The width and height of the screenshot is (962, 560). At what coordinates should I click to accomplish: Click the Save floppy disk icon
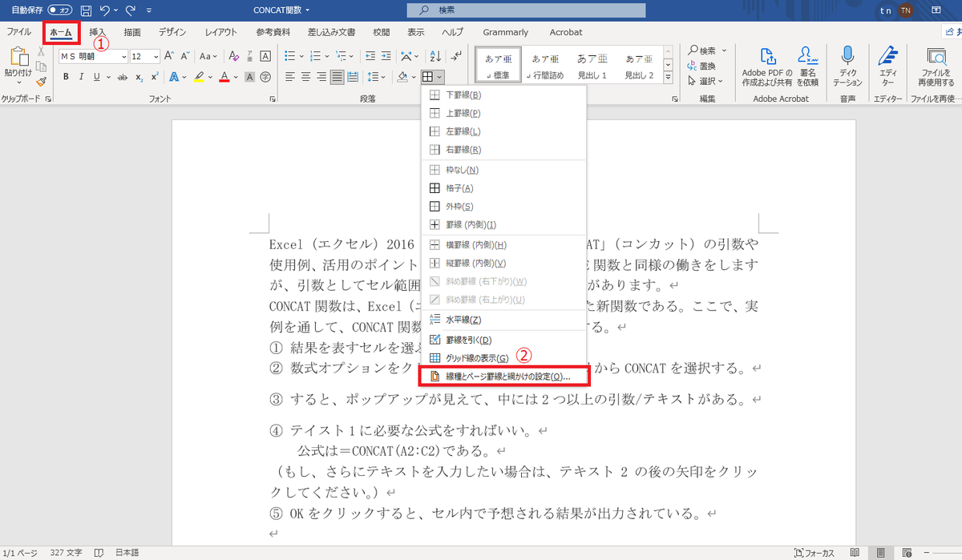point(86,10)
